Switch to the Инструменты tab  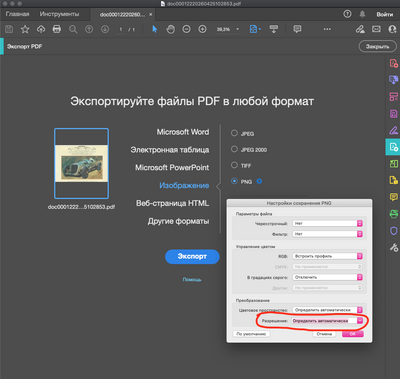59,14
